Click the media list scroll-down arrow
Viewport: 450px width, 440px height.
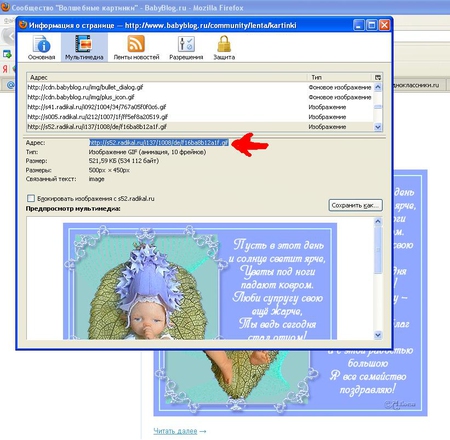tap(378, 127)
